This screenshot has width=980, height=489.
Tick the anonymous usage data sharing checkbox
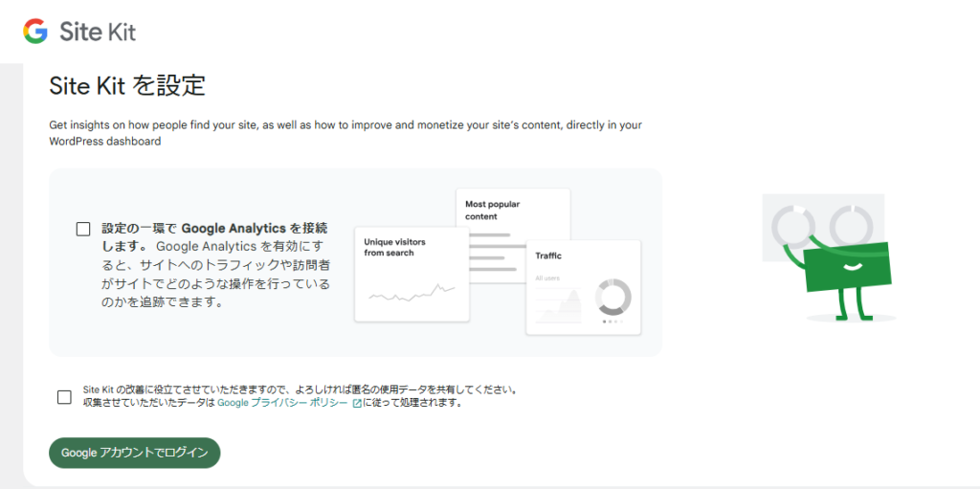click(64, 397)
